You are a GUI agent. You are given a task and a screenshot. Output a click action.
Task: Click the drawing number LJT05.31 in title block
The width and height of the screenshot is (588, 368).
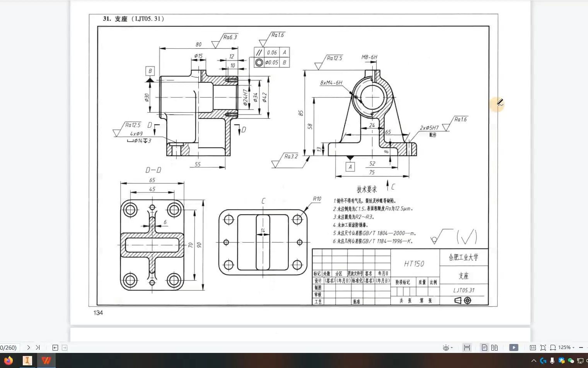[464, 290]
